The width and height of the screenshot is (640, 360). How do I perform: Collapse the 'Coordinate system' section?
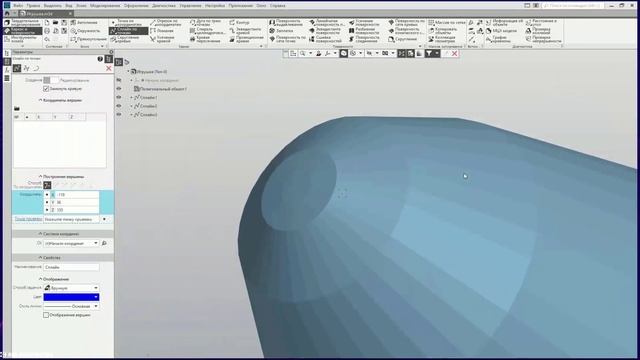(40, 234)
